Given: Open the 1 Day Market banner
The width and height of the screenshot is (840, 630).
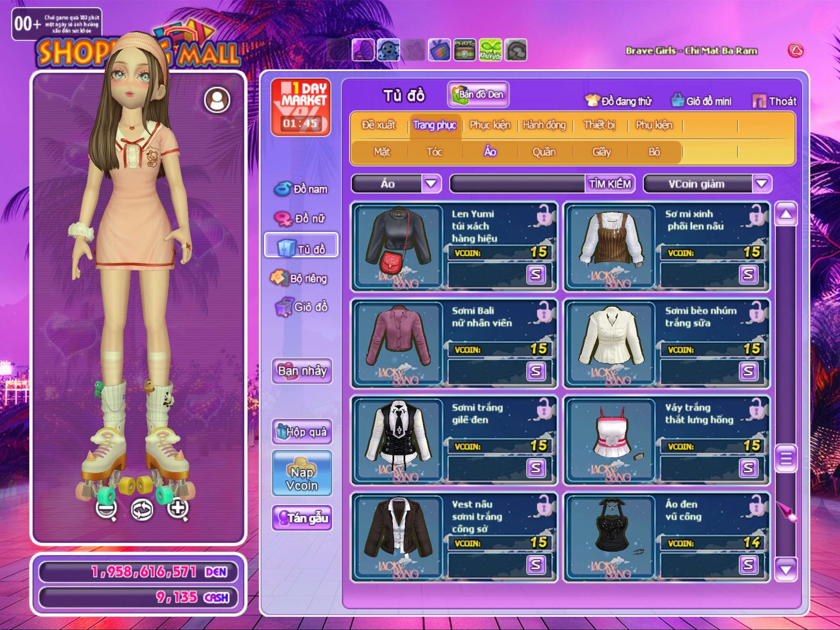Looking at the screenshot, I should coord(301,107).
